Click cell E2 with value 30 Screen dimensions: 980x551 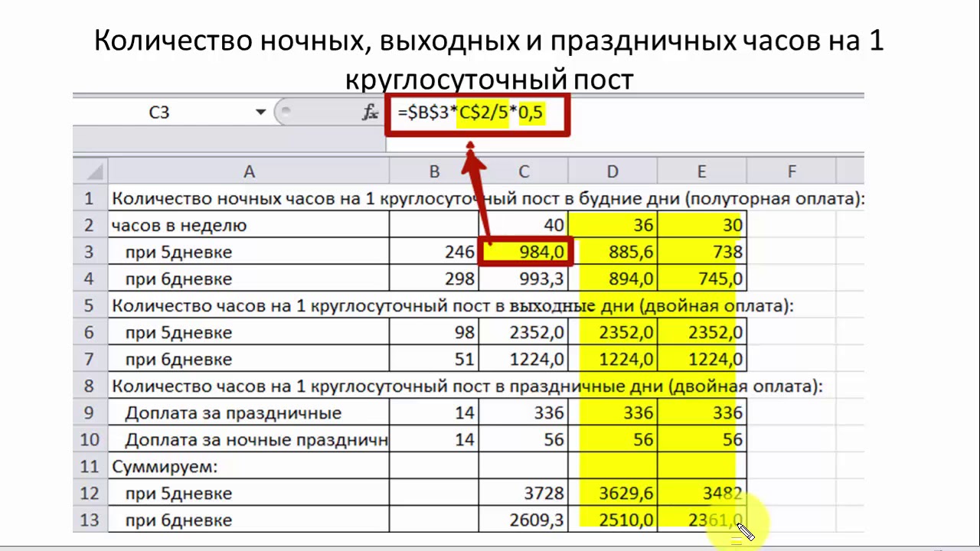pos(702,225)
